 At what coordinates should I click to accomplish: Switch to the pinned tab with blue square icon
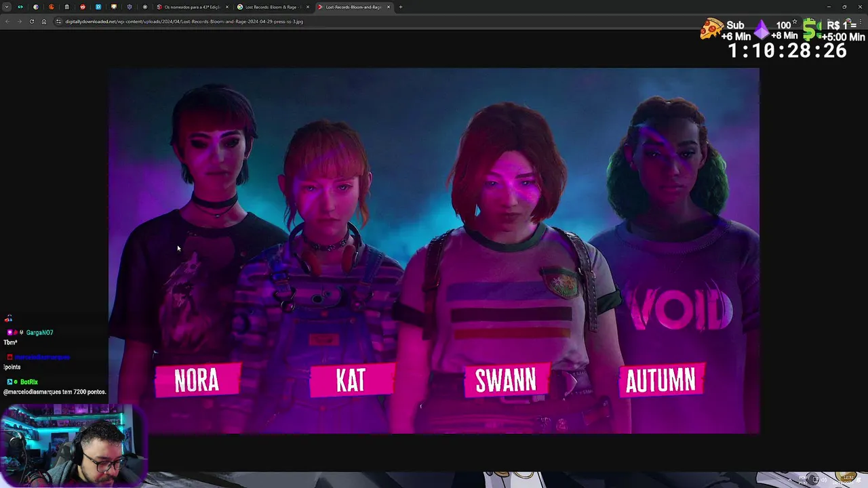click(98, 7)
